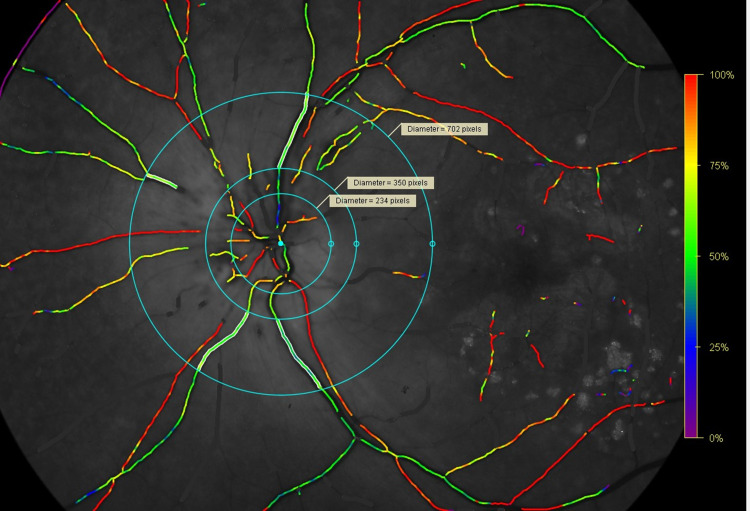Select the innermost circle's handle marker
Image resolution: width=750 pixels, height=511 pixels.
[x=331, y=244]
